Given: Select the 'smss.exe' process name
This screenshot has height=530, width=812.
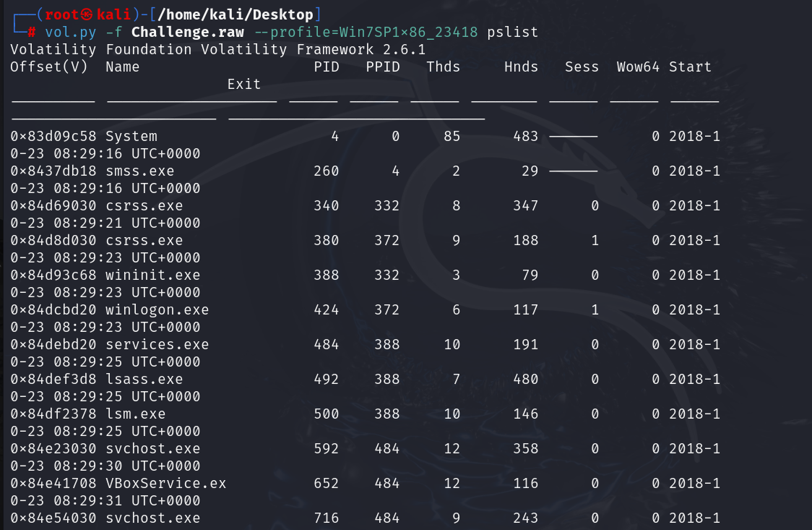Looking at the screenshot, I should [x=140, y=171].
